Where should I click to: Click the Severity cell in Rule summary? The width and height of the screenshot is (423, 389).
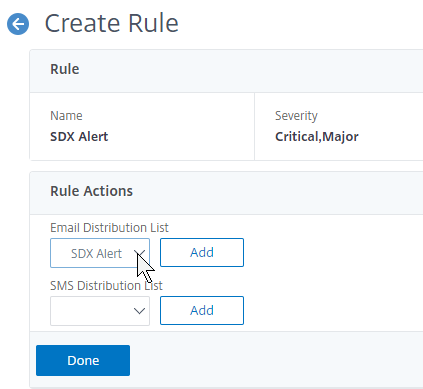pyautogui.click(x=339, y=126)
